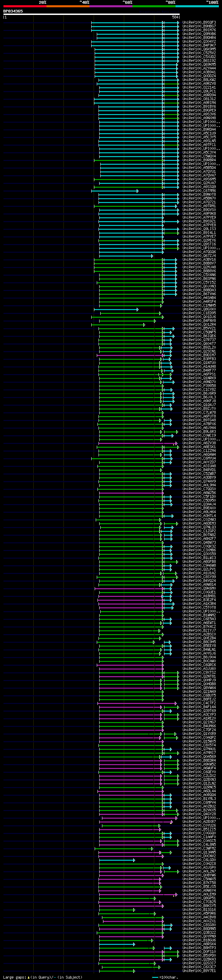Select hit label UniRef100_B4FNV8
The width and height of the screenshot is (222, 980).
point(199,321)
